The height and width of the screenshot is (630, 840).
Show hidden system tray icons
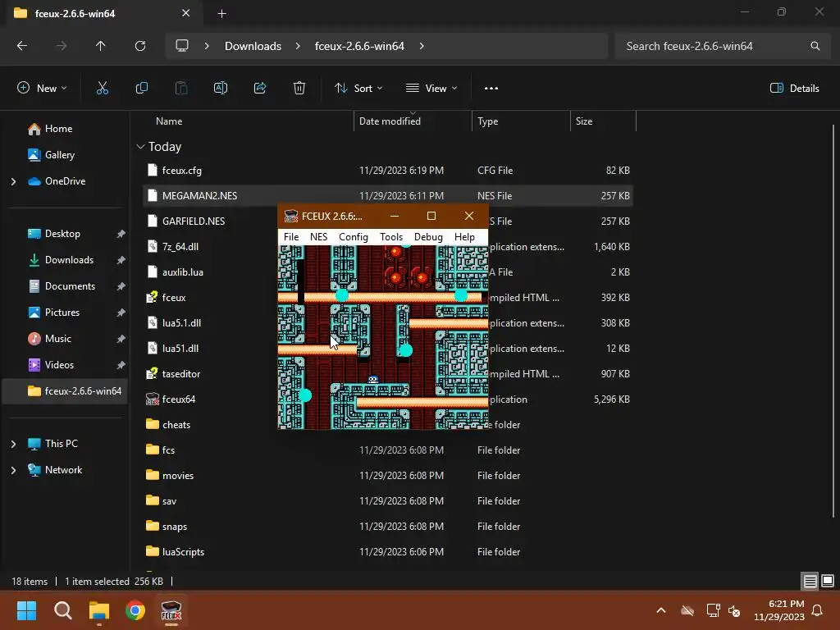click(661, 610)
